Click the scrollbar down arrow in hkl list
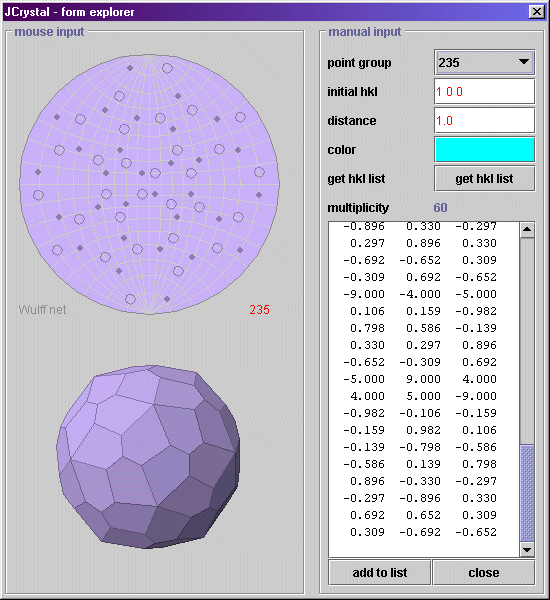 pyautogui.click(x=527, y=550)
